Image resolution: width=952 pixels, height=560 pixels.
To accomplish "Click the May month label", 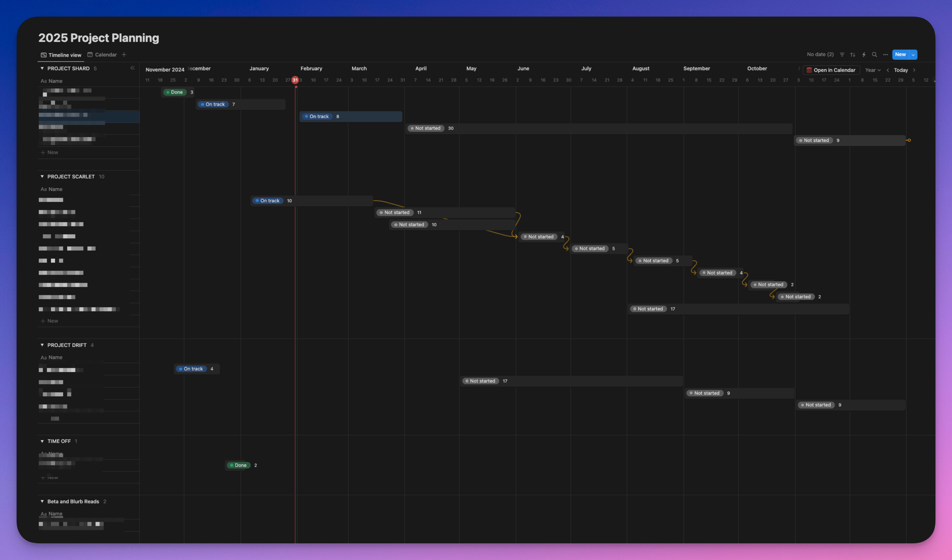I will 471,69.
